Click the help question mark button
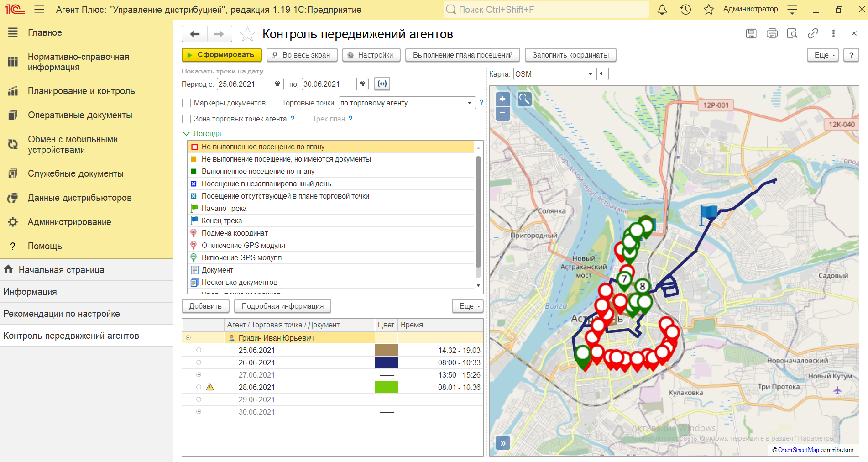 point(851,55)
